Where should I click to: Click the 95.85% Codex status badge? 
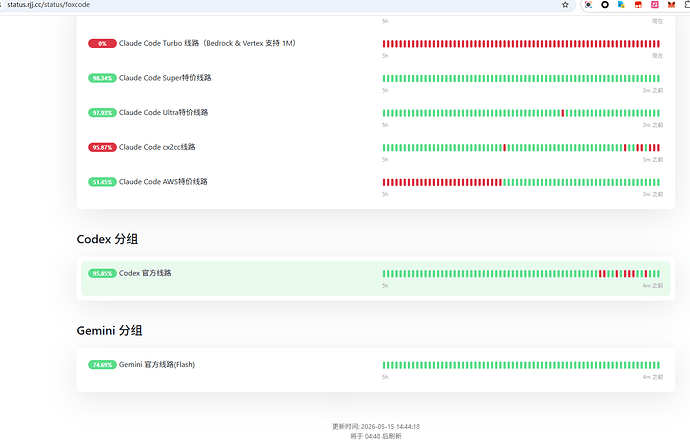(x=102, y=273)
